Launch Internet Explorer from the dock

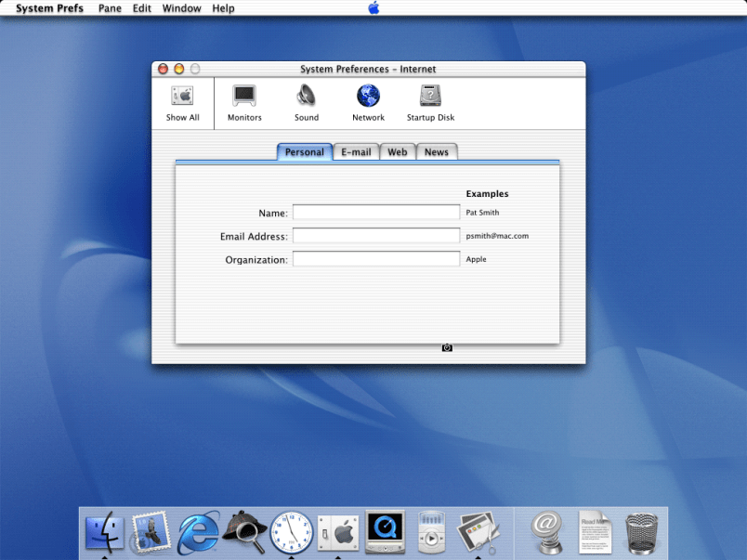point(199,532)
